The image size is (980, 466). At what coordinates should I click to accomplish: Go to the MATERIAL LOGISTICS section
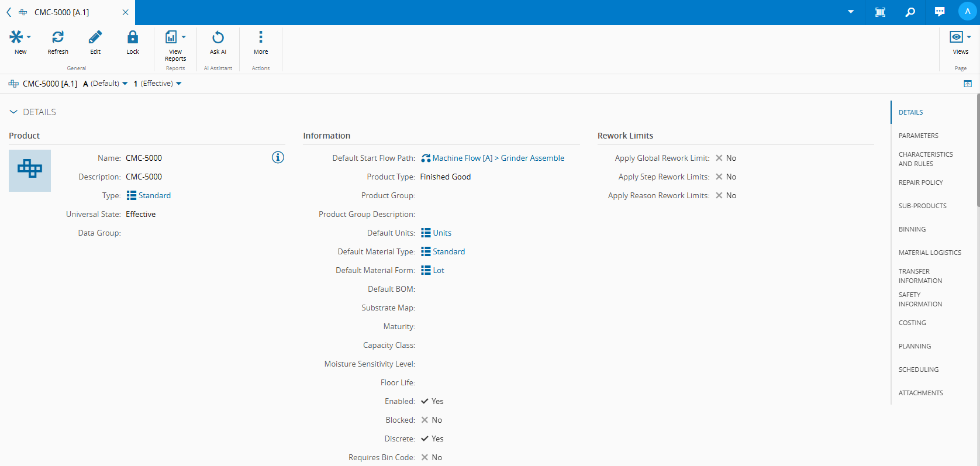(930, 253)
